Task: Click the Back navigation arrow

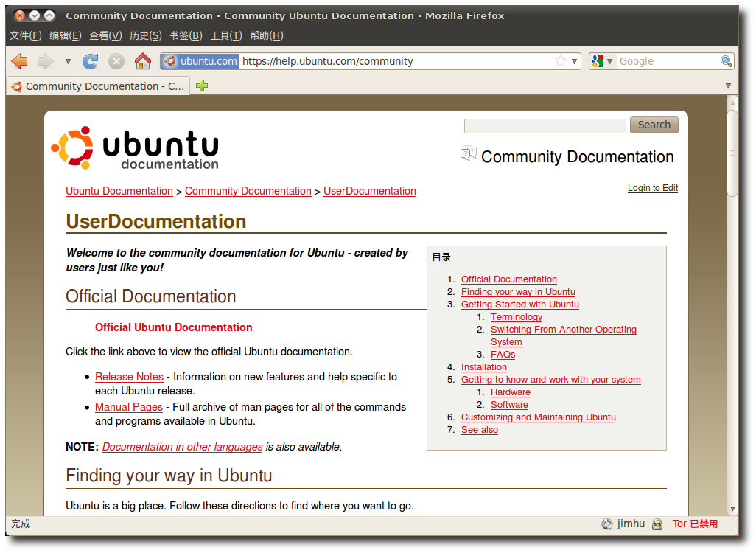Action: pos(20,61)
